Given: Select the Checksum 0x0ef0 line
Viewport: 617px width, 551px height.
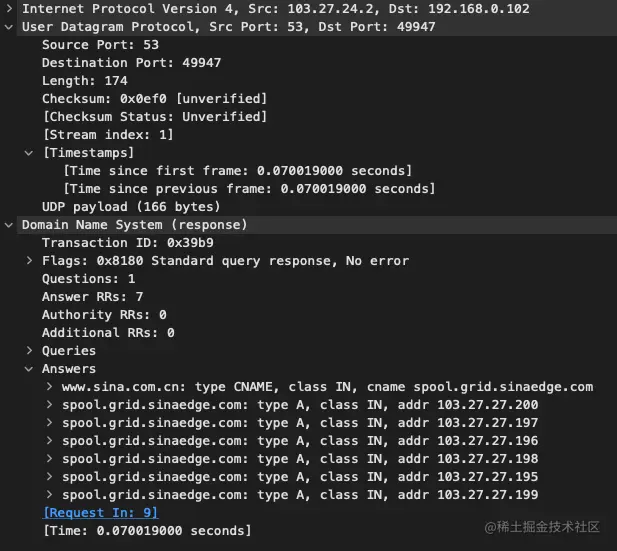Looking at the screenshot, I should point(155,99).
